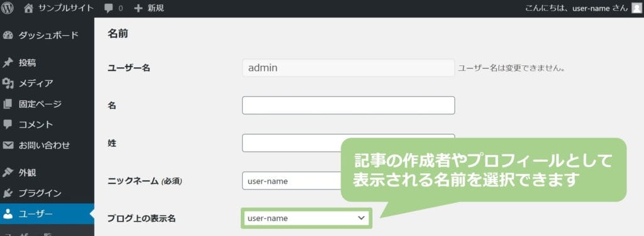Open the プラグイン plug icon

point(8,193)
